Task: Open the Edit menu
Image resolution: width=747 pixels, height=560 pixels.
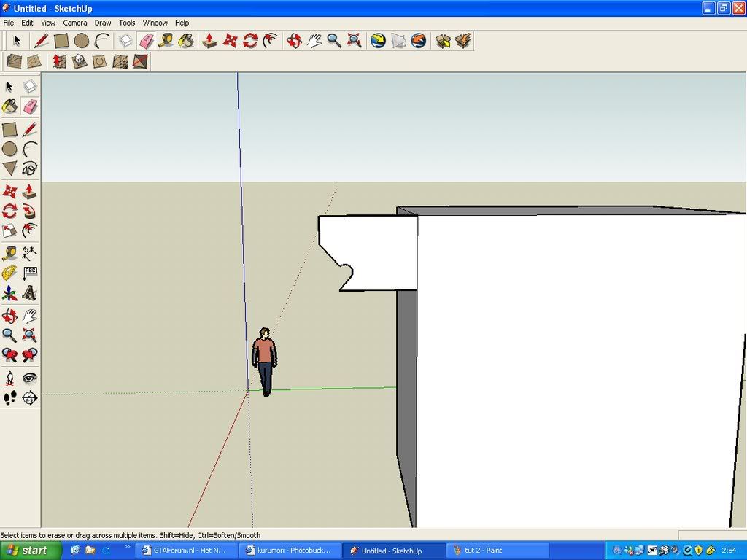Action: (27, 23)
